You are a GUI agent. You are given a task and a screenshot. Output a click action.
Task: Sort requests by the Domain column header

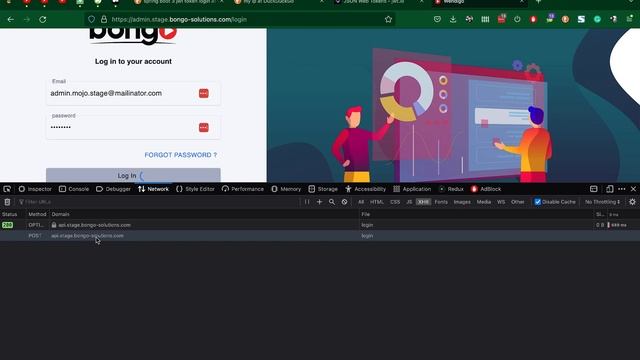point(204,214)
